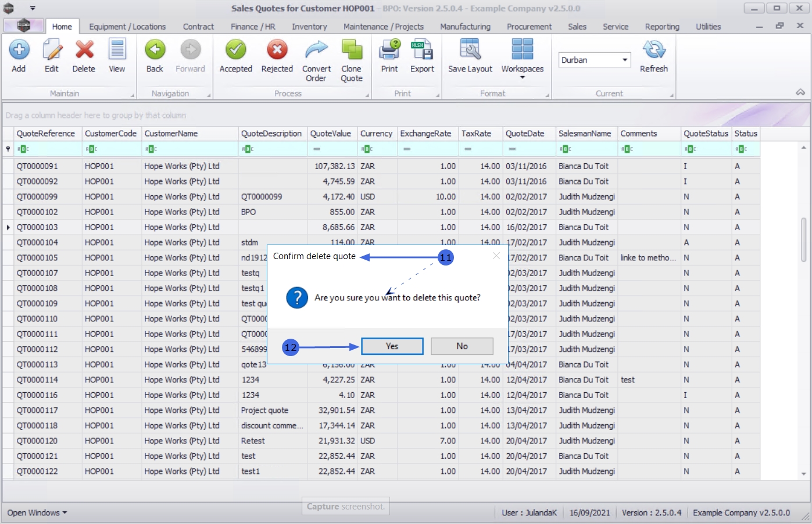Open the Maintenance / Projects tab
The width and height of the screenshot is (812, 524).
[384, 27]
